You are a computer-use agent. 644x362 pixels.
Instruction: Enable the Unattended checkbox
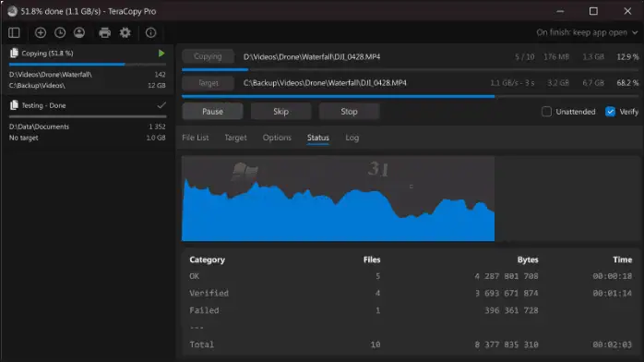pos(546,112)
